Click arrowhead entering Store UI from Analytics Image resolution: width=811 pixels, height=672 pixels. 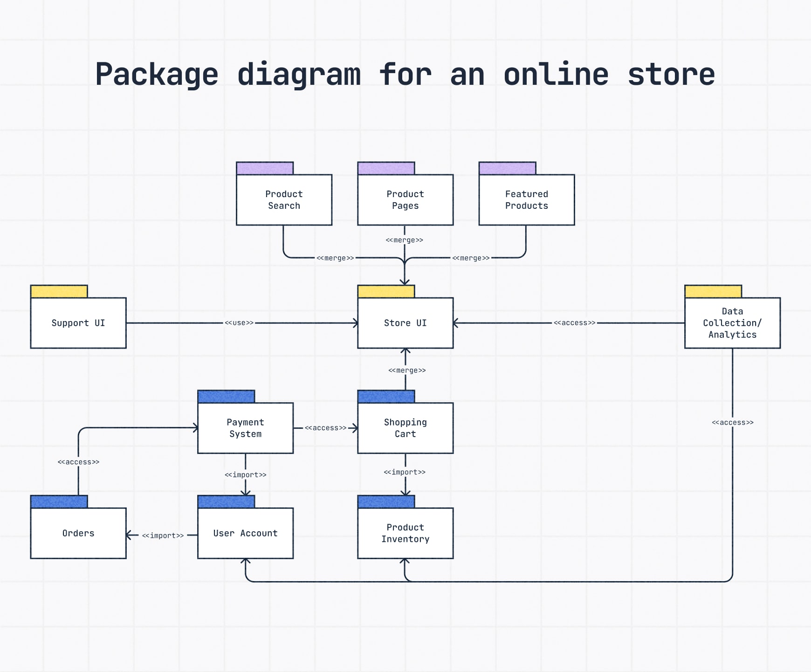456,323
